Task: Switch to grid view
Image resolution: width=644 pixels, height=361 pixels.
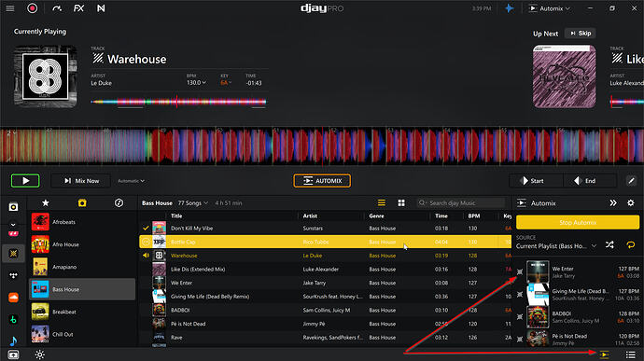Action: tap(401, 202)
